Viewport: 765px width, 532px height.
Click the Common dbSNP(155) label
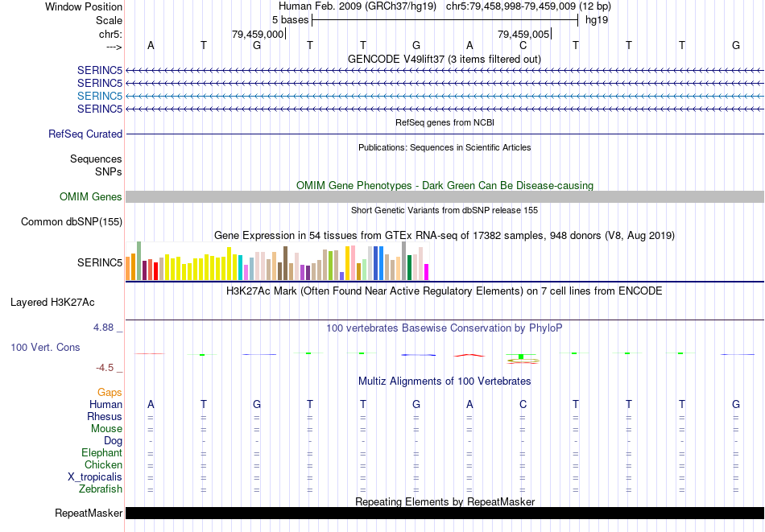tap(72, 222)
